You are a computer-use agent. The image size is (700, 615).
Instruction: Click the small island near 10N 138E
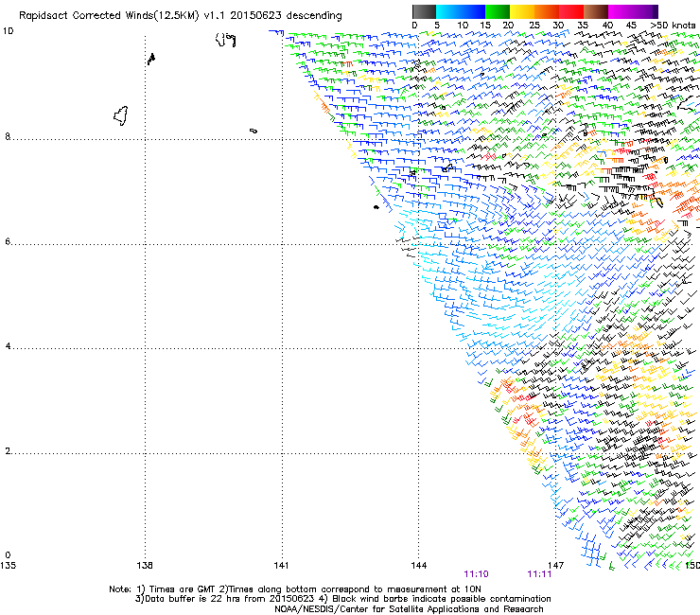tap(151, 59)
